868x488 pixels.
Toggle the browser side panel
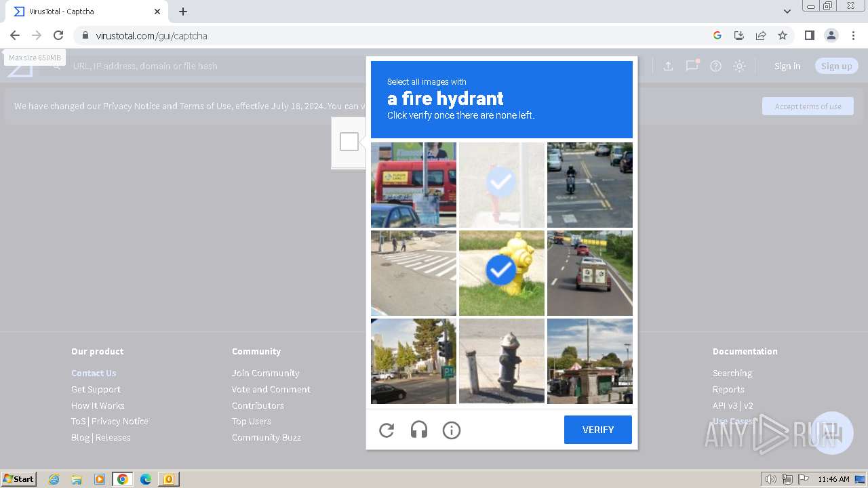click(x=809, y=35)
